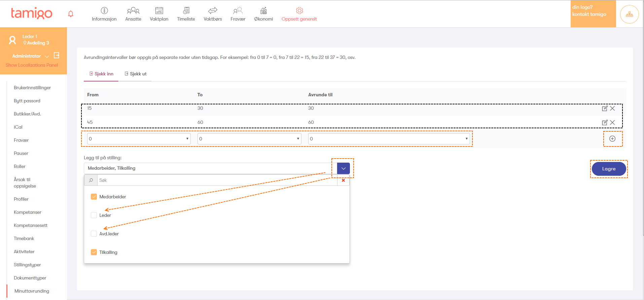
Task: Uncheck the Tilkalling checkbox
Action: point(94,252)
